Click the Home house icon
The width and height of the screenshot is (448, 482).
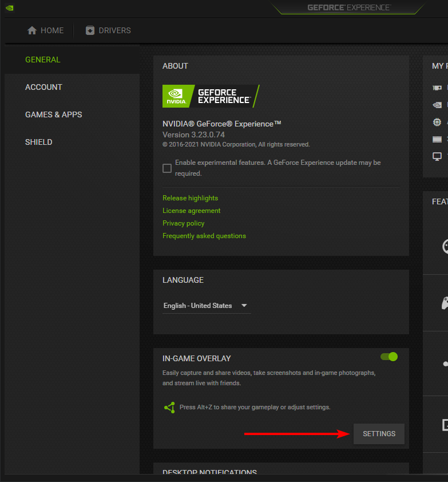(x=32, y=30)
